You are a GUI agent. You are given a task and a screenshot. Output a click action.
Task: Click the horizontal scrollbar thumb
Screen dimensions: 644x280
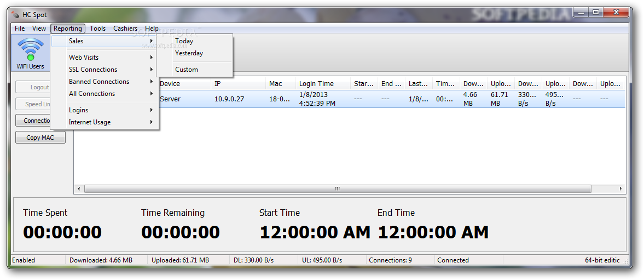click(x=338, y=188)
